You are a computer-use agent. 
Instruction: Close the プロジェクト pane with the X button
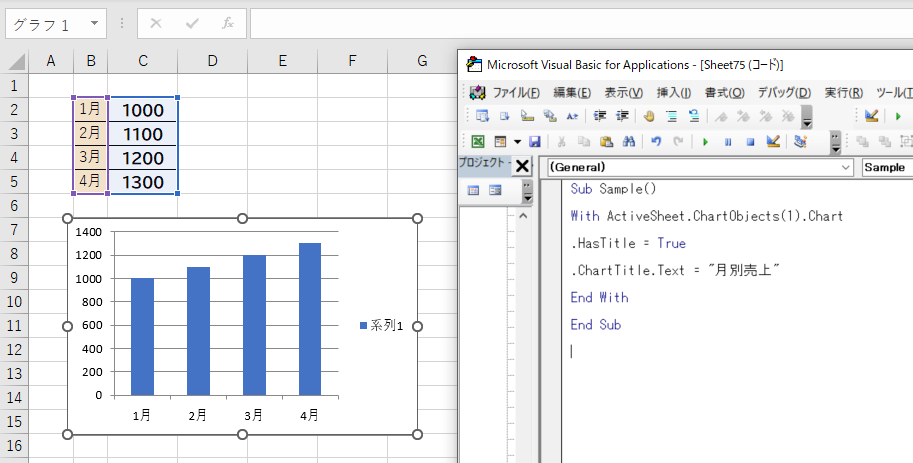click(522, 167)
